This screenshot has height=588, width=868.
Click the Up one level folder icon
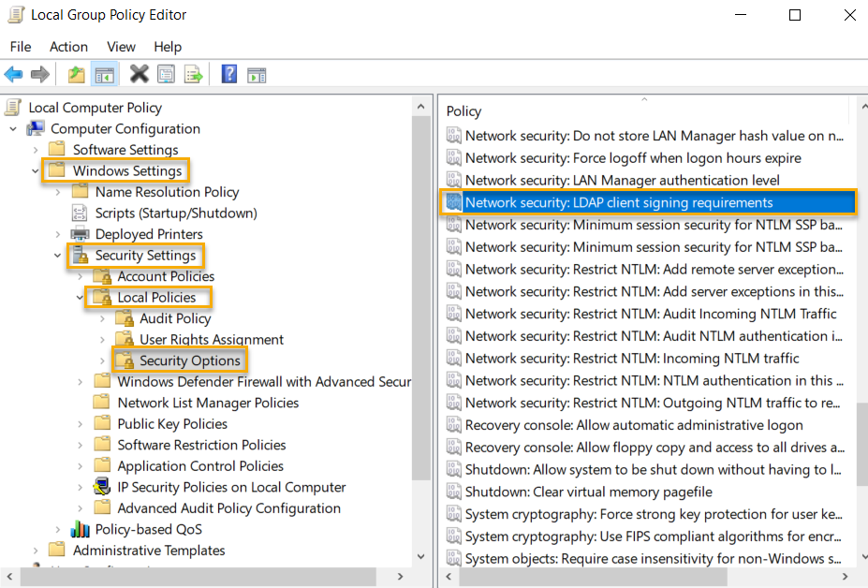(75, 74)
